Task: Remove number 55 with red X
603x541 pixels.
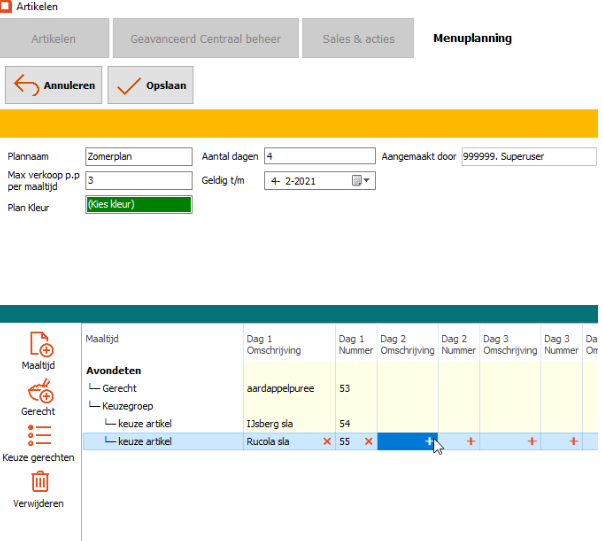Action: (367, 441)
